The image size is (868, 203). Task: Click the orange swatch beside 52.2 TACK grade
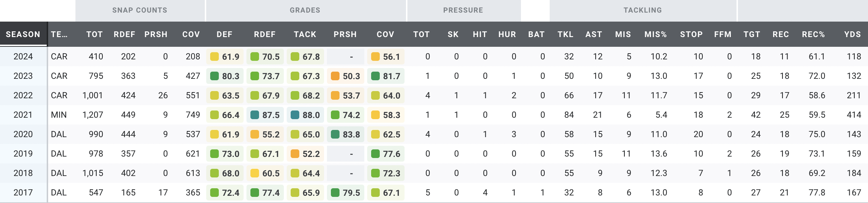[x=295, y=154]
